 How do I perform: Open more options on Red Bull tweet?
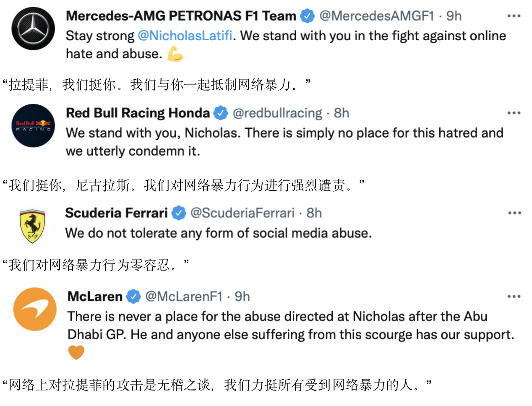pyautogui.click(x=514, y=113)
